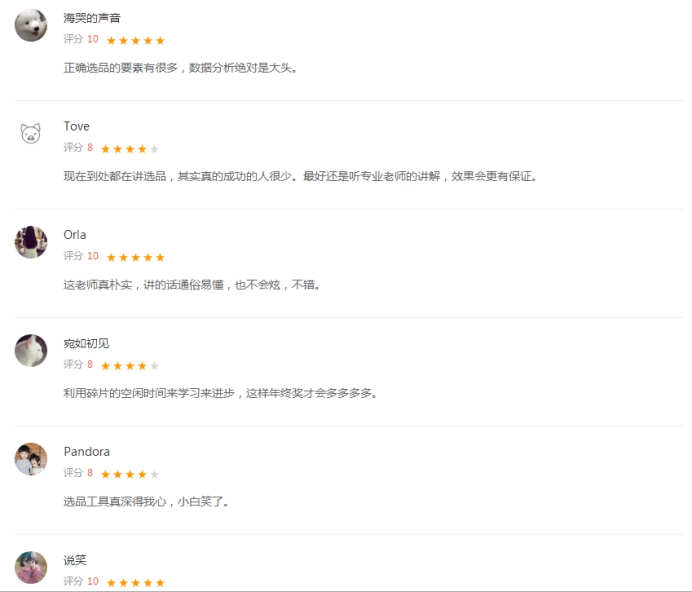692x592 pixels.
Task: Click the third star in 说笑's rating
Action: (135, 583)
